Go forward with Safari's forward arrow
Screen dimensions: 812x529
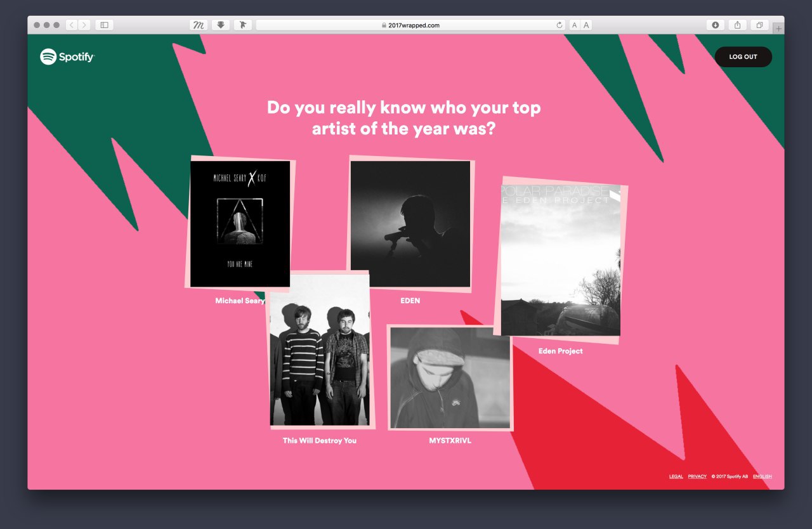click(x=84, y=25)
